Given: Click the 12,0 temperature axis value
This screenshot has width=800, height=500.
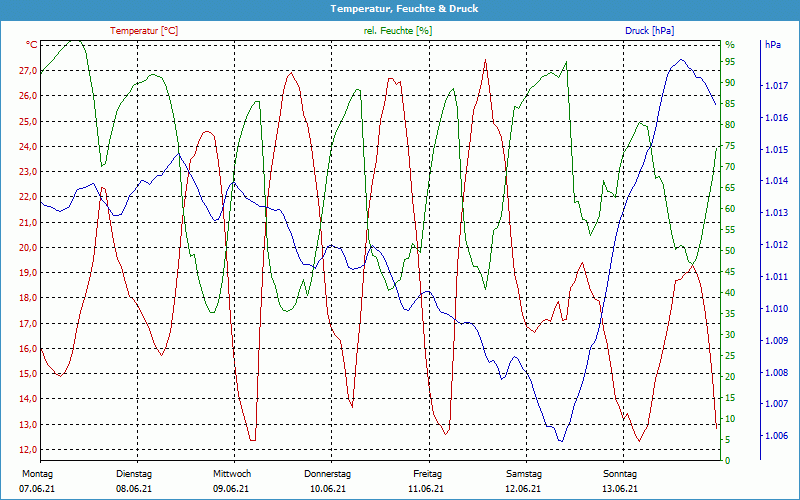Looking at the screenshot, I should (x=28, y=449).
